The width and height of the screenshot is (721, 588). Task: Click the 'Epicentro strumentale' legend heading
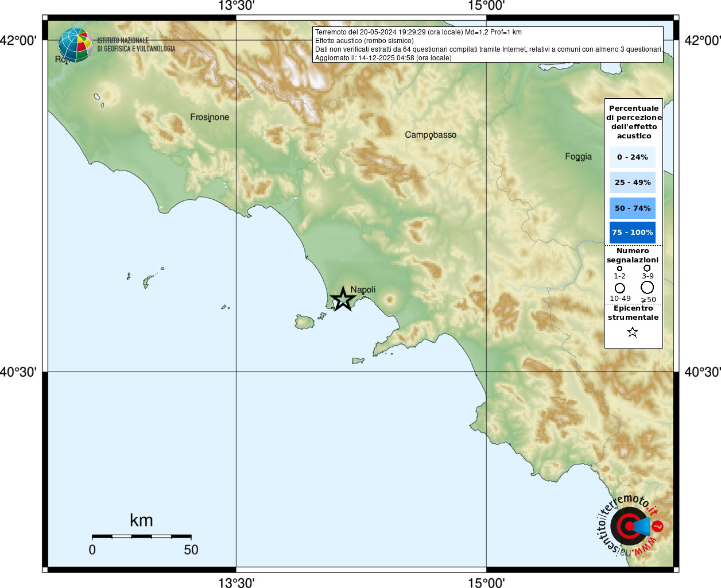(x=633, y=313)
